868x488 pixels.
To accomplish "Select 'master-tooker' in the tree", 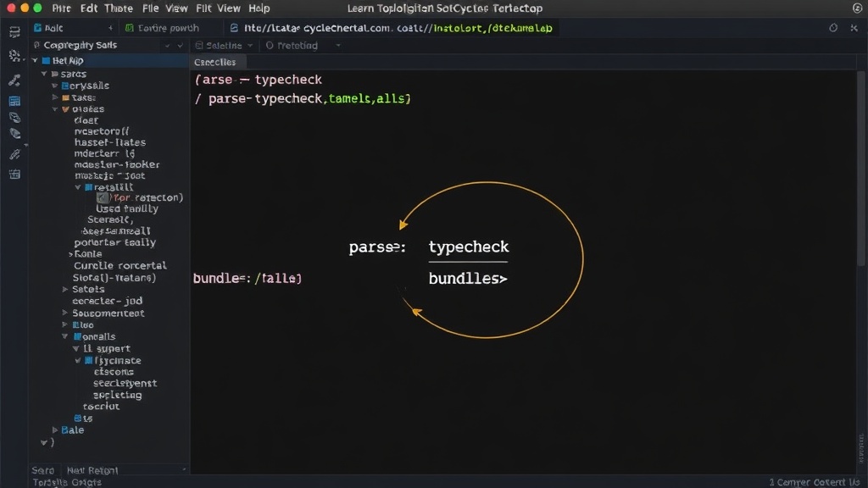I will point(117,164).
